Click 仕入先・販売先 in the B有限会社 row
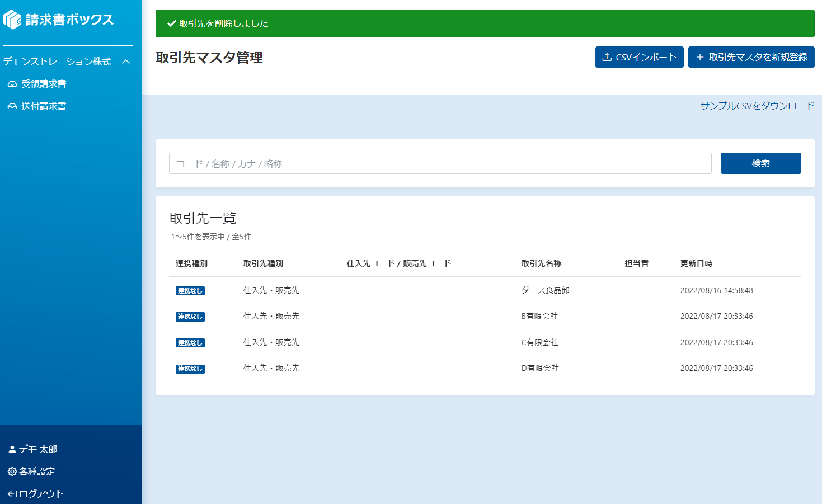 [271, 316]
